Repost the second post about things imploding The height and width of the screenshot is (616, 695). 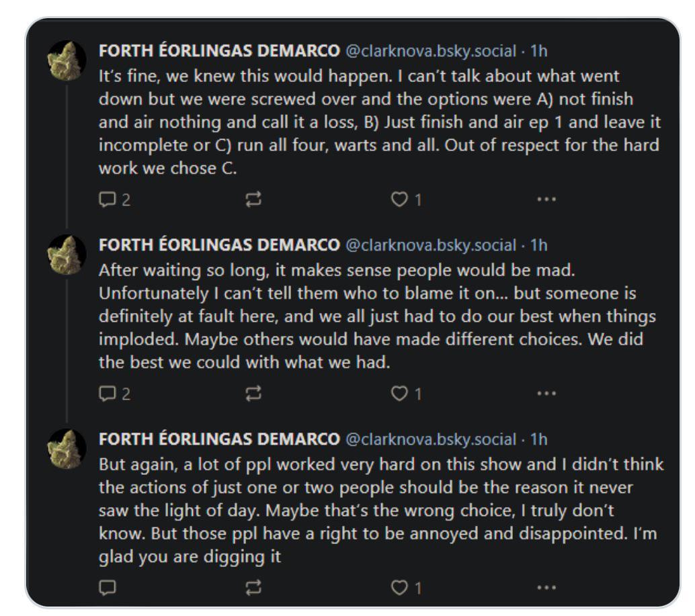(254, 394)
